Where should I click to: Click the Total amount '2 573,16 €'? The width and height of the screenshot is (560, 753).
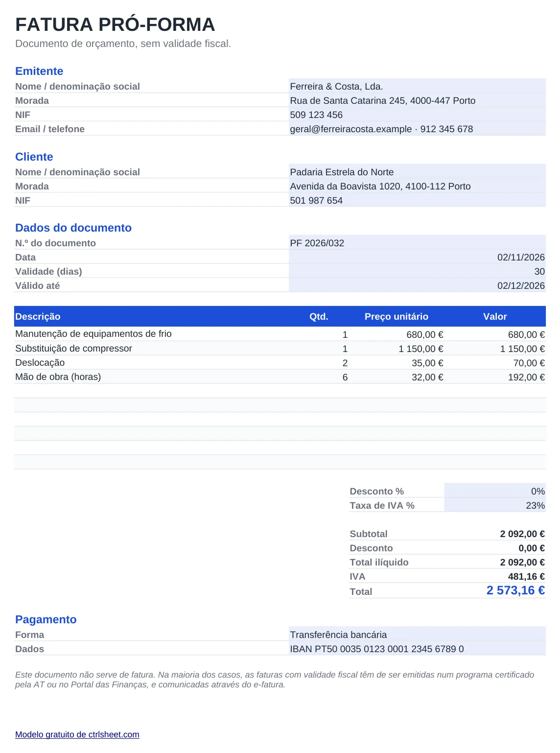[x=515, y=590]
